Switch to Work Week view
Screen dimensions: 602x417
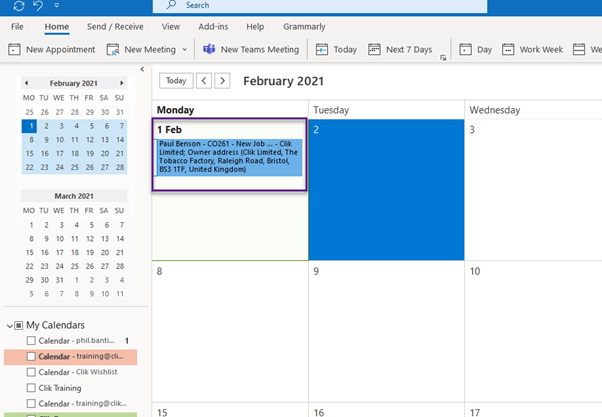[532, 50]
